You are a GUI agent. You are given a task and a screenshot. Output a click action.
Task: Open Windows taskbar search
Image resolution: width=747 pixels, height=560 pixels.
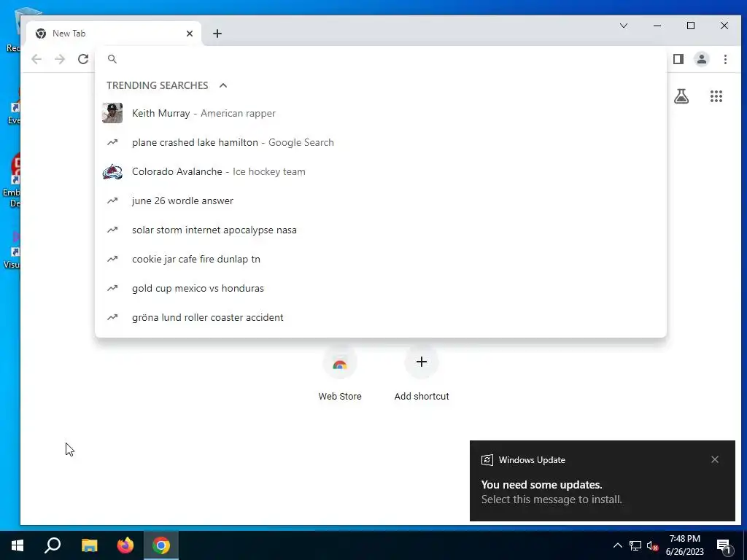click(53, 545)
